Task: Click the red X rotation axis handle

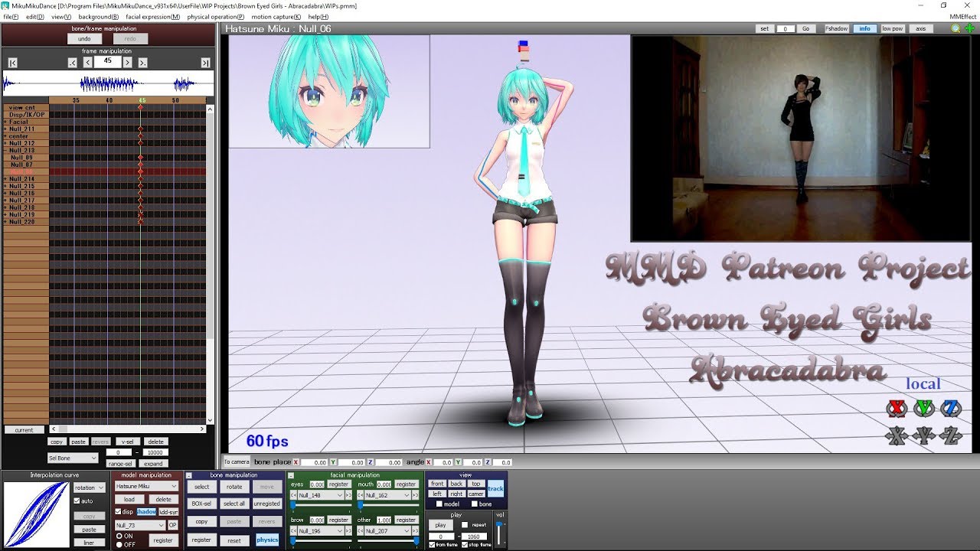Action: [x=897, y=408]
